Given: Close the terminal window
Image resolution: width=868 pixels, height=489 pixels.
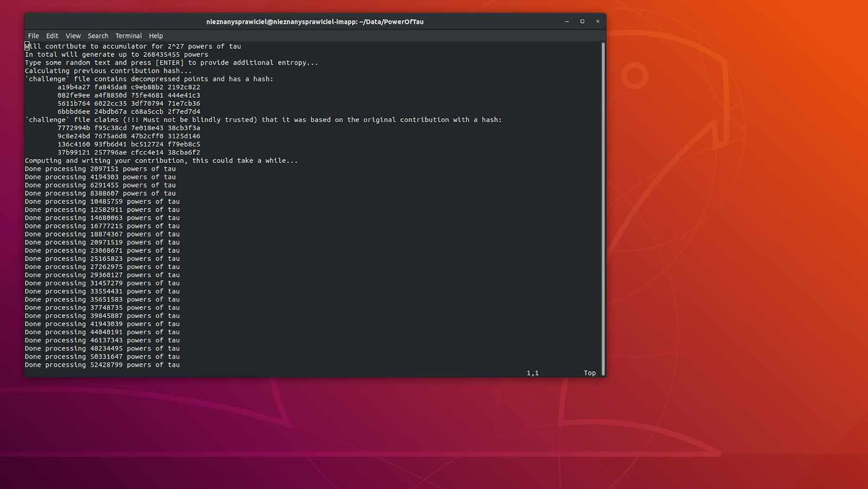Looking at the screenshot, I should 598,22.
